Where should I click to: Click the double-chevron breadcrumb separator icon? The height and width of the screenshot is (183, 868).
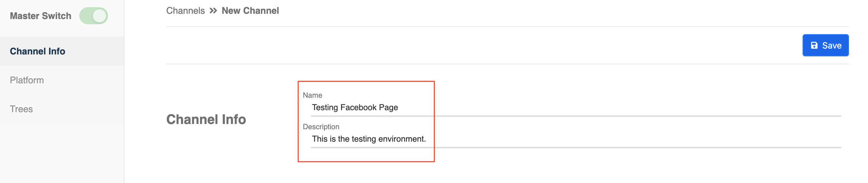point(213,11)
